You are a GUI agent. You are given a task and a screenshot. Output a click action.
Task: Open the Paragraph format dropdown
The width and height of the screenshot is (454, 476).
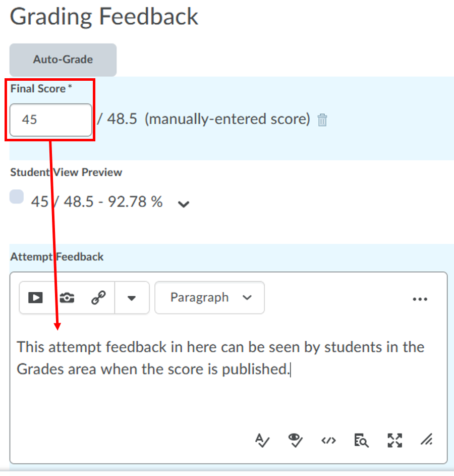pyautogui.click(x=209, y=297)
